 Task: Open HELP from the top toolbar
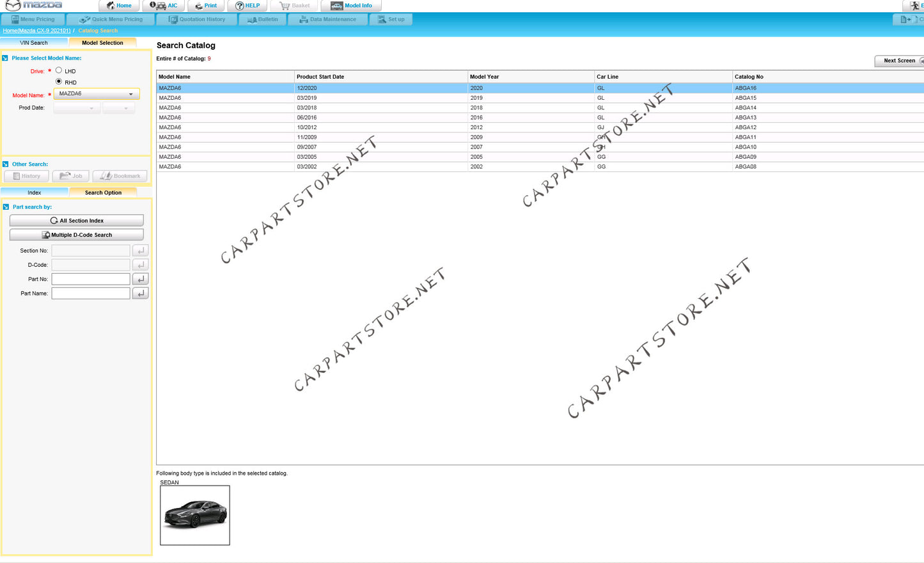click(240, 6)
